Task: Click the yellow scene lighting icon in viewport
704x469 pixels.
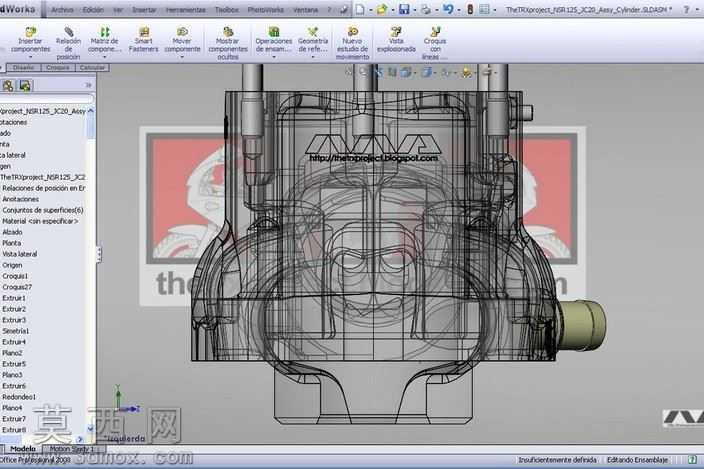Action: [467, 72]
